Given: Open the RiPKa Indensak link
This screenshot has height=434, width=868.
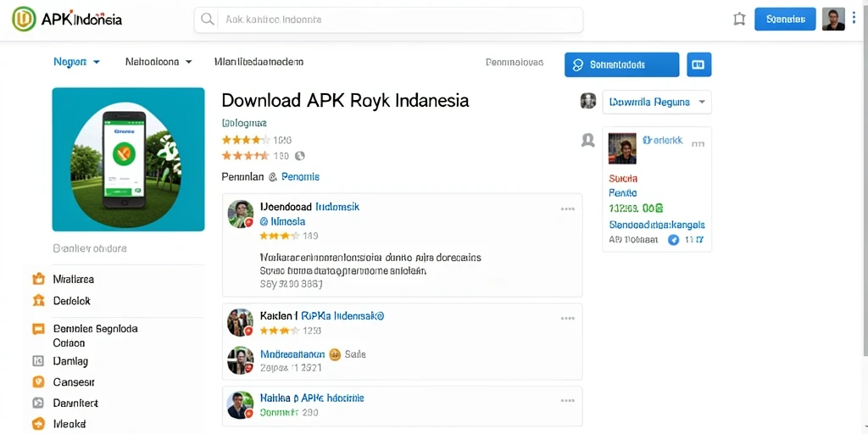Looking at the screenshot, I should click(x=342, y=316).
